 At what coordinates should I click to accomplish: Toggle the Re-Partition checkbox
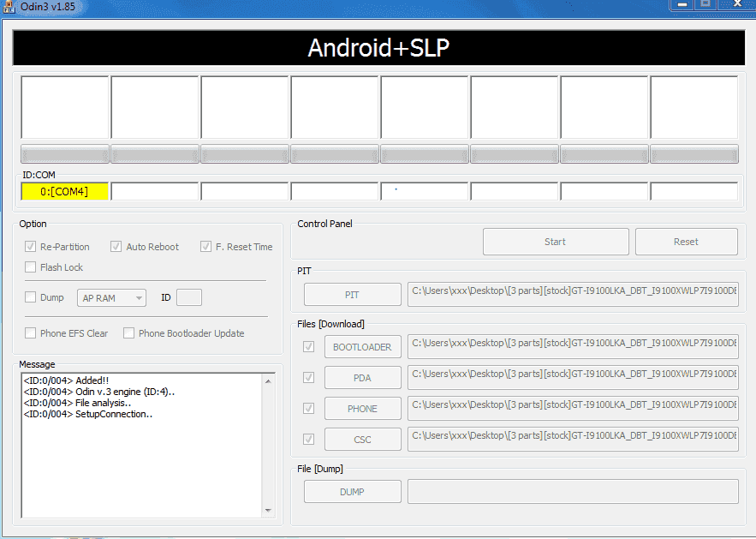(x=30, y=247)
